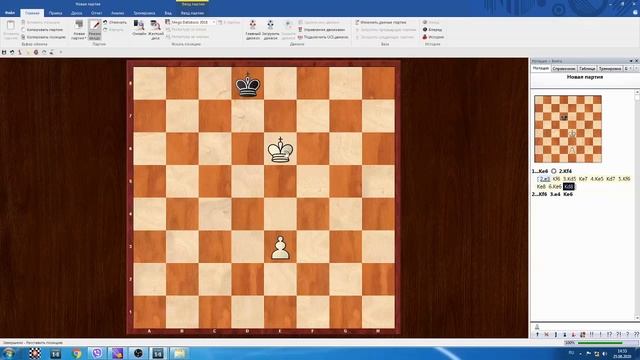Click the Load engine (Загрузить движок) icon
Viewport: 640px width, 360px height.
pos(271,30)
